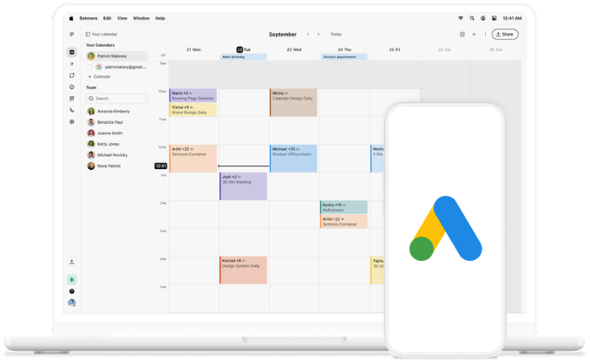The height and width of the screenshot is (364, 590).
Task: Open the Control Center icon in menu bar
Action: coord(494,18)
